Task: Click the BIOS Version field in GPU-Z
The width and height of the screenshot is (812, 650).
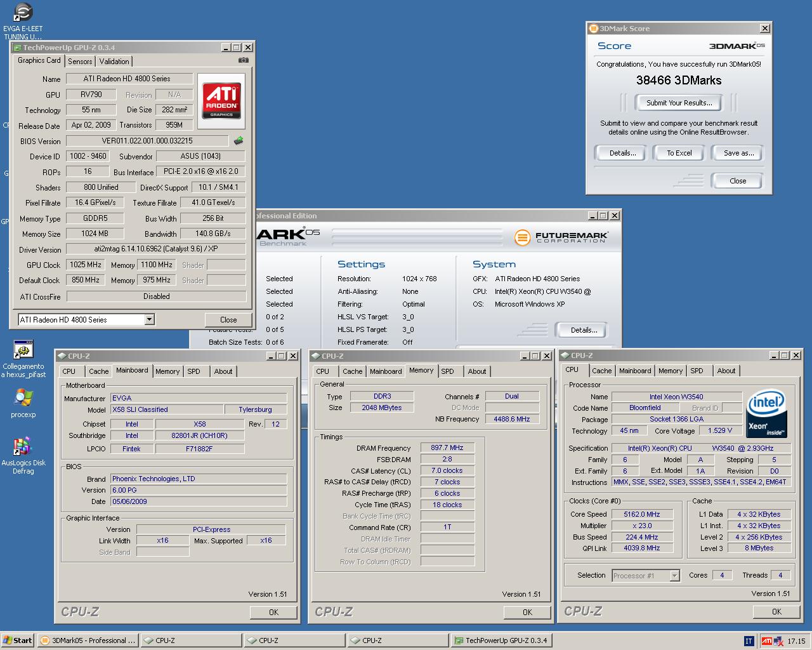Action: (147, 141)
